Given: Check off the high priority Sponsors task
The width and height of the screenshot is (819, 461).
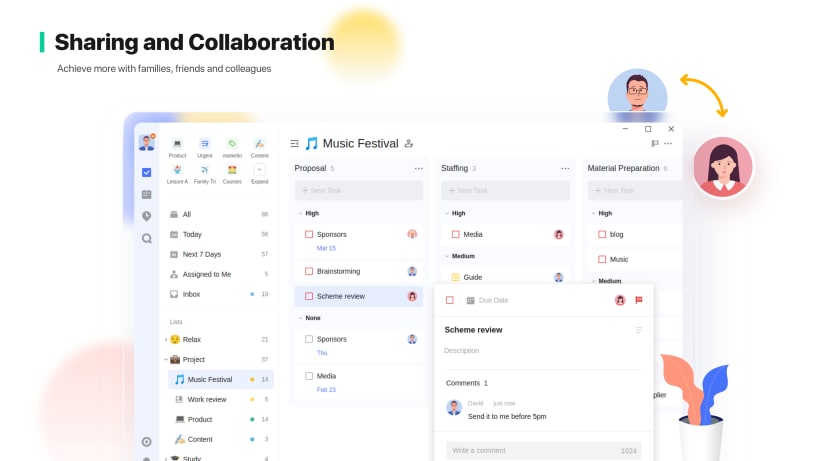Looking at the screenshot, I should pyautogui.click(x=309, y=234).
